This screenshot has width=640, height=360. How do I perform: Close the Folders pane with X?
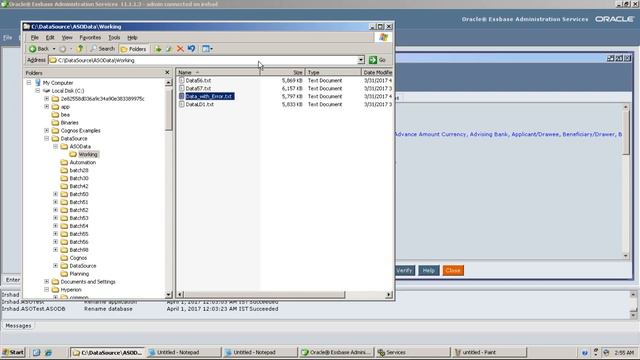coord(167,72)
